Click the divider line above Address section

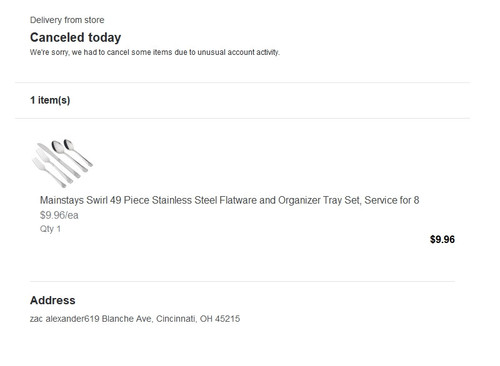tap(243, 281)
